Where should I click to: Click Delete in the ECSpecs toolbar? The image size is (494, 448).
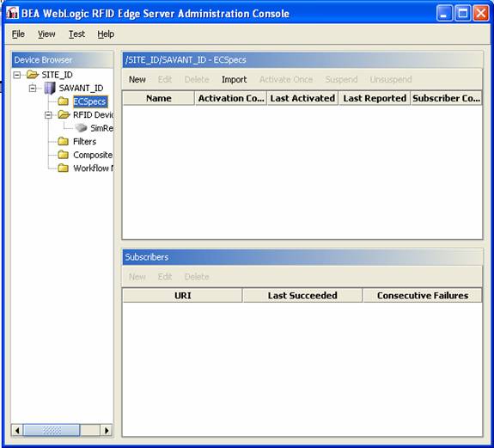197,79
